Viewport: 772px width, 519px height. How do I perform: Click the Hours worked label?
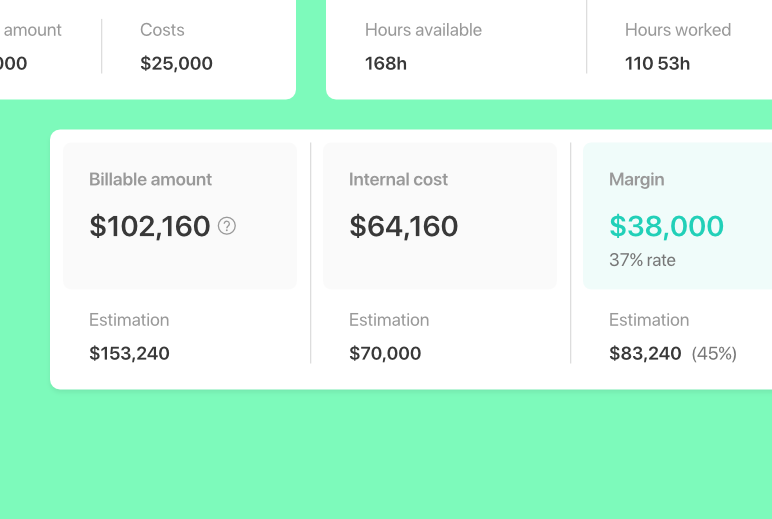677,30
